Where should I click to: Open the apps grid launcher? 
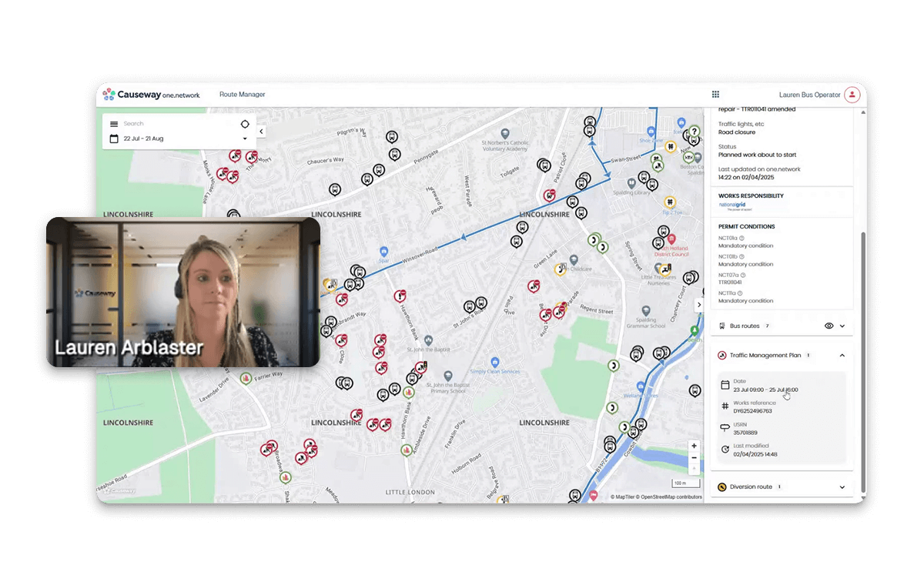click(x=715, y=95)
